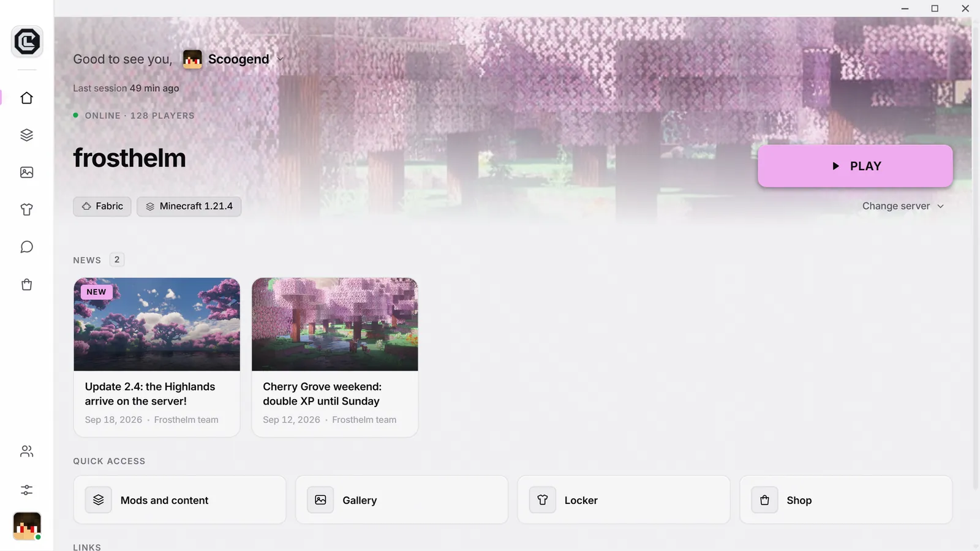Viewport: 980px width, 551px height.
Task: Read the 'Cherry Grove weekend: double XP' headline
Action: click(x=322, y=394)
